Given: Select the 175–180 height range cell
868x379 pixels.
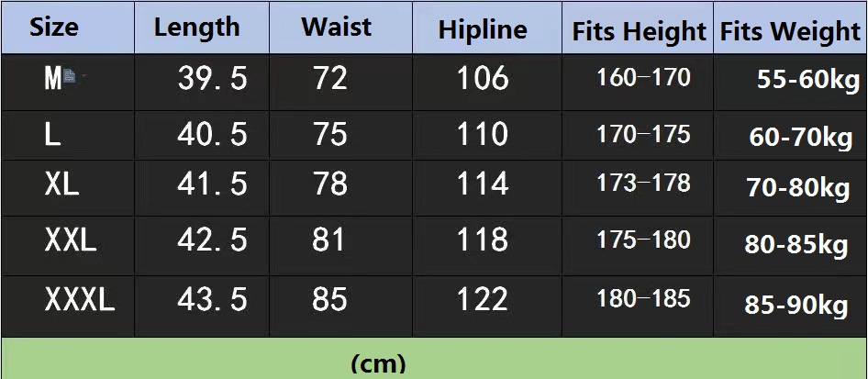Looking at the screenshot, I should 643,240.
